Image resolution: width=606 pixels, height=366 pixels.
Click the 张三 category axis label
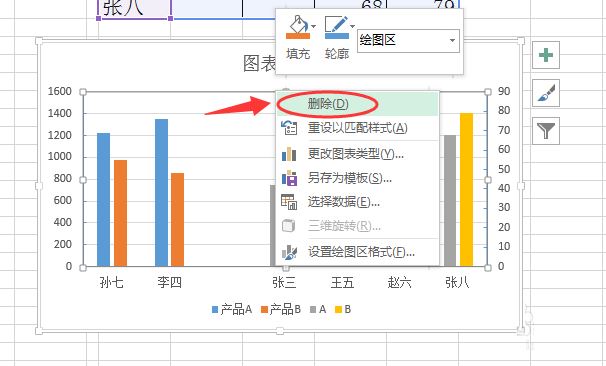(284, 283)
